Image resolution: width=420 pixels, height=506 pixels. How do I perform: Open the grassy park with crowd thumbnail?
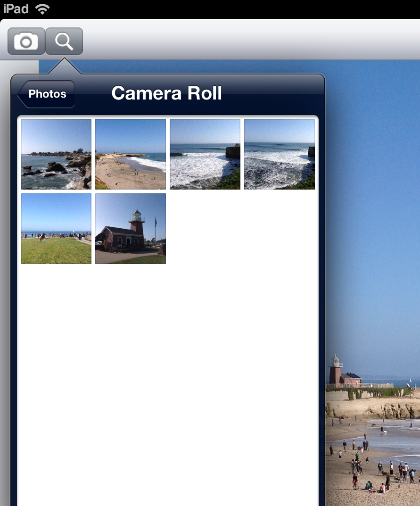click(56, 229)
